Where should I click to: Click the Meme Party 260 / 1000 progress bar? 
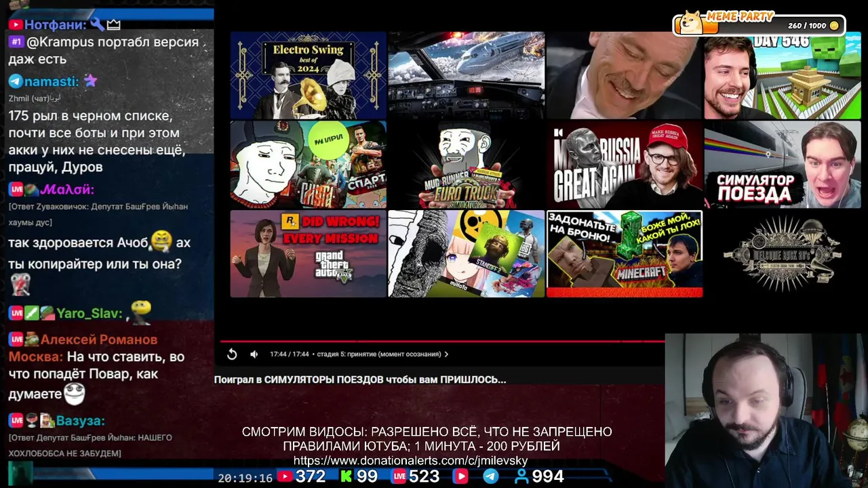pos(759,26)
